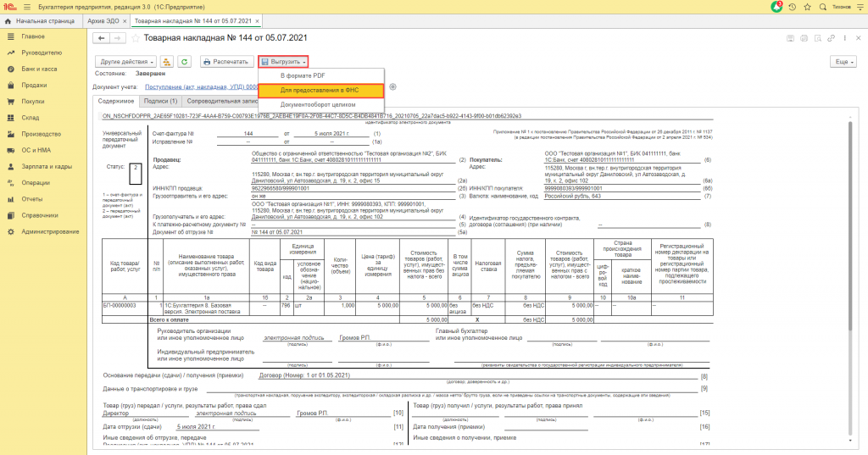
Task: Click the save diskette icon in header
Action: click(x=791, y=38)
